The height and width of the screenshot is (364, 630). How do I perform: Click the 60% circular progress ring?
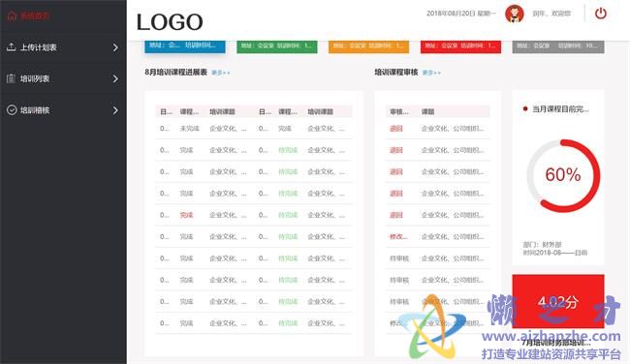(x=563, y=175)
